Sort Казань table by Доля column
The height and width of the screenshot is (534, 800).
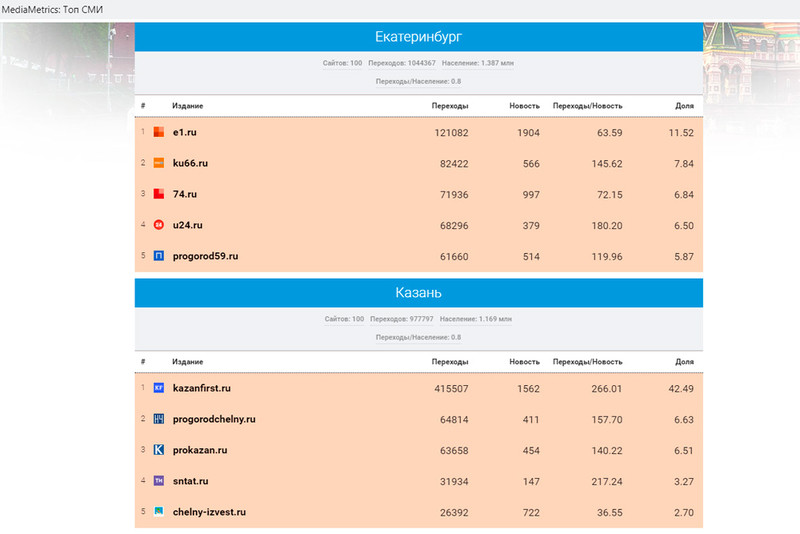point(684,362)
